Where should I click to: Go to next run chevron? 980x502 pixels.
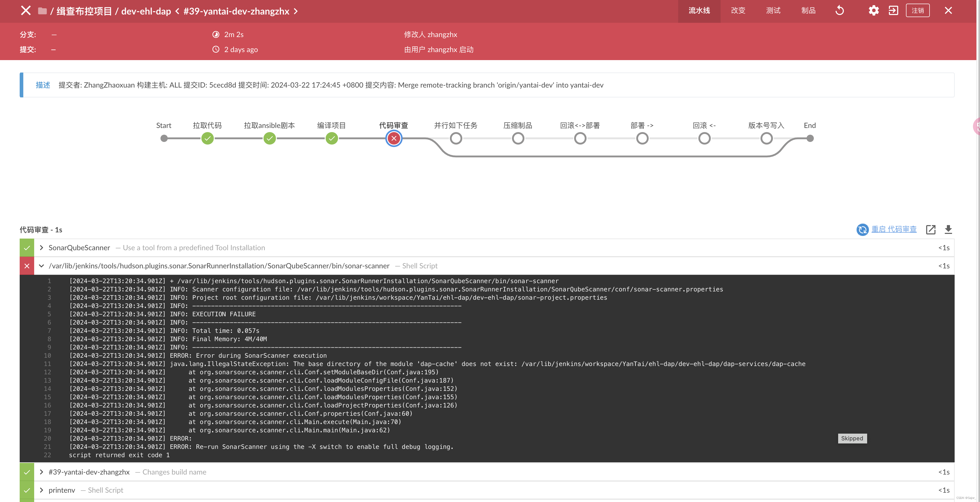296,11
